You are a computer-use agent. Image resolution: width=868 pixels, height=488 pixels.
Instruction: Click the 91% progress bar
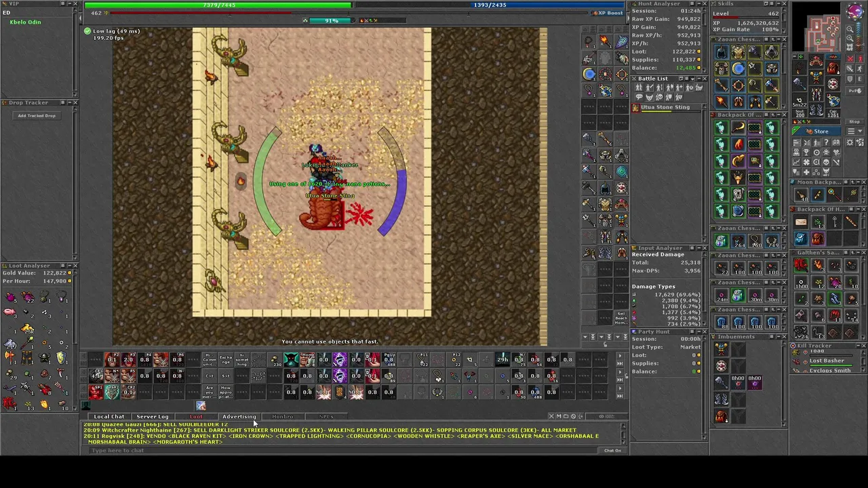(331, 20)
